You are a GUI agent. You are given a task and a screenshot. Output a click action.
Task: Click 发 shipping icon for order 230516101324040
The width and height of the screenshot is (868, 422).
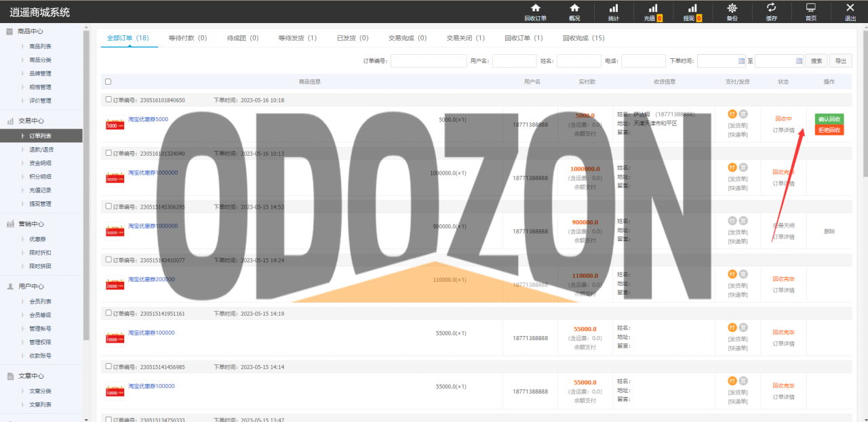click(743, 167)
